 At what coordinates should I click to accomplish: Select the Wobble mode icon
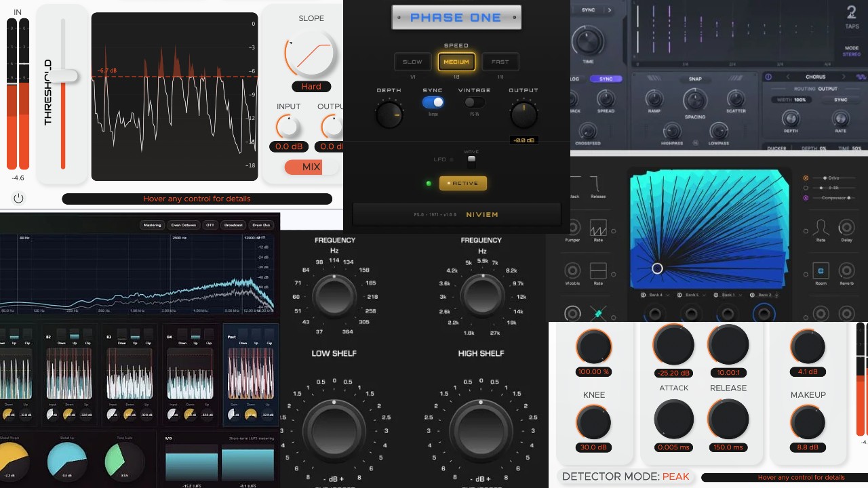tap(572, 270)
